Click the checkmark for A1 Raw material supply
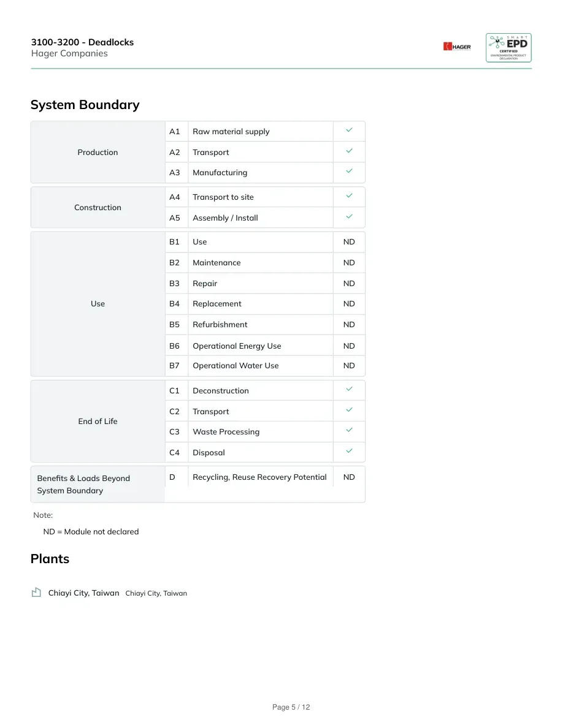 [x=349, y=131]
